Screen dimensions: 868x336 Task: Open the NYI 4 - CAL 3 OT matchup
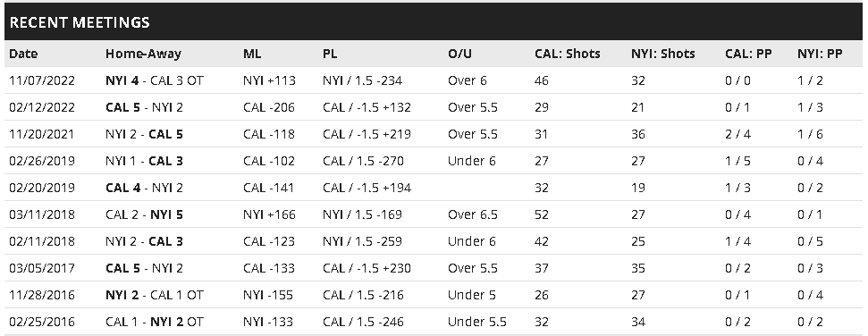pos(155,80)
